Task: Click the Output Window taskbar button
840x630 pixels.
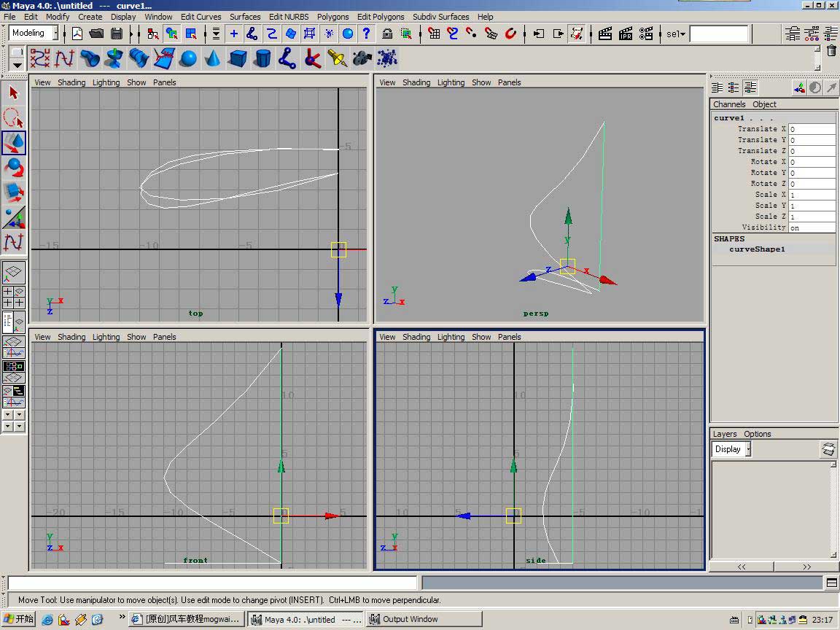Action: tap(411, 619)
